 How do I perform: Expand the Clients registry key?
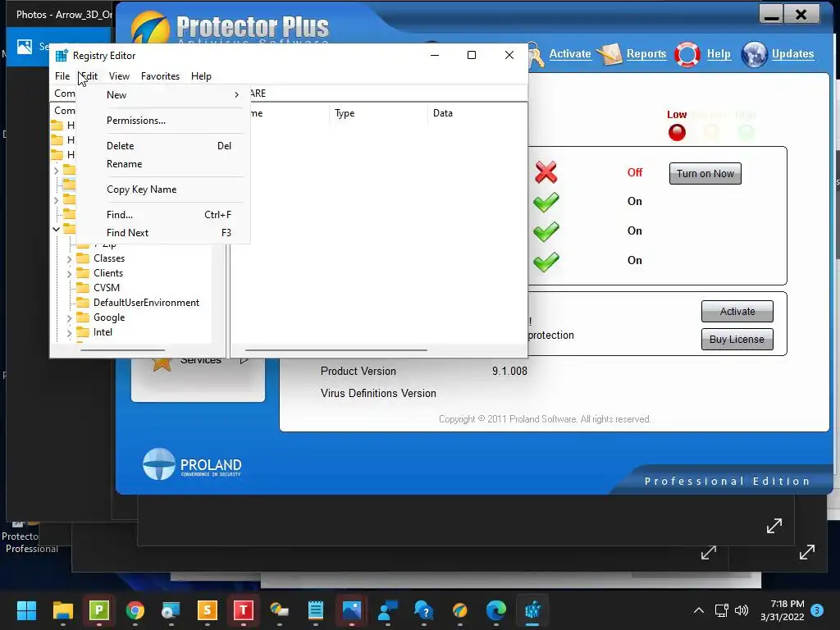tap(69, 274)
